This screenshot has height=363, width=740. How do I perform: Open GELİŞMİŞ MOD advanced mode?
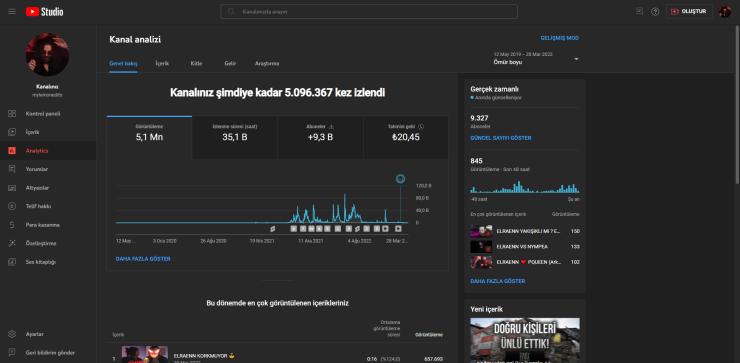pos(560,38)
